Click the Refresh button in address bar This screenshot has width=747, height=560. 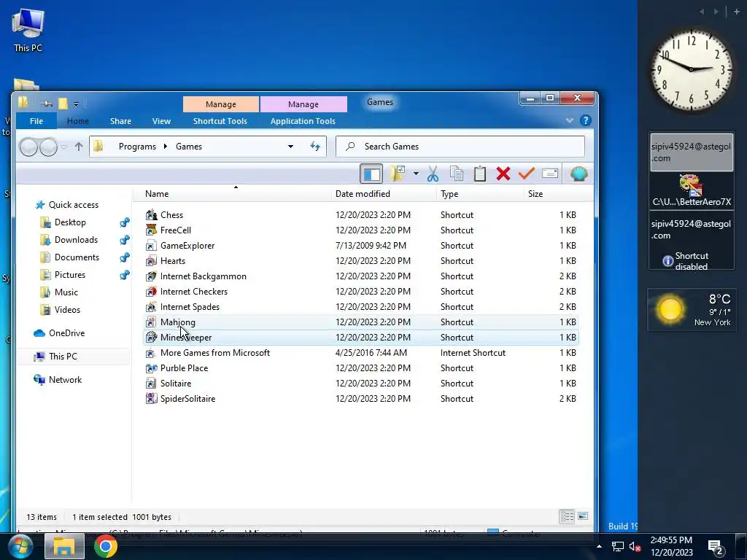tap(315, 146)
